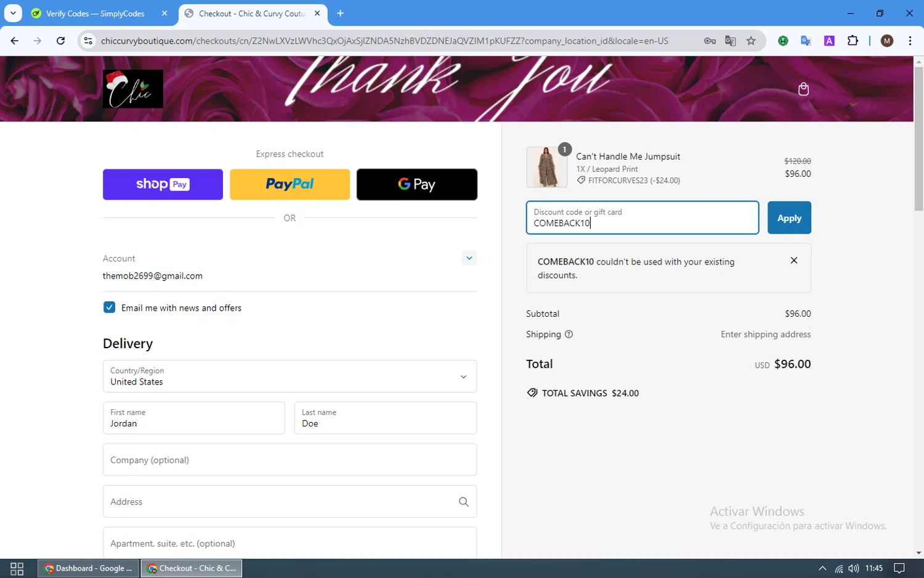Click the 11:45 system clock
The image size is (924, 578).
[874, 568]
